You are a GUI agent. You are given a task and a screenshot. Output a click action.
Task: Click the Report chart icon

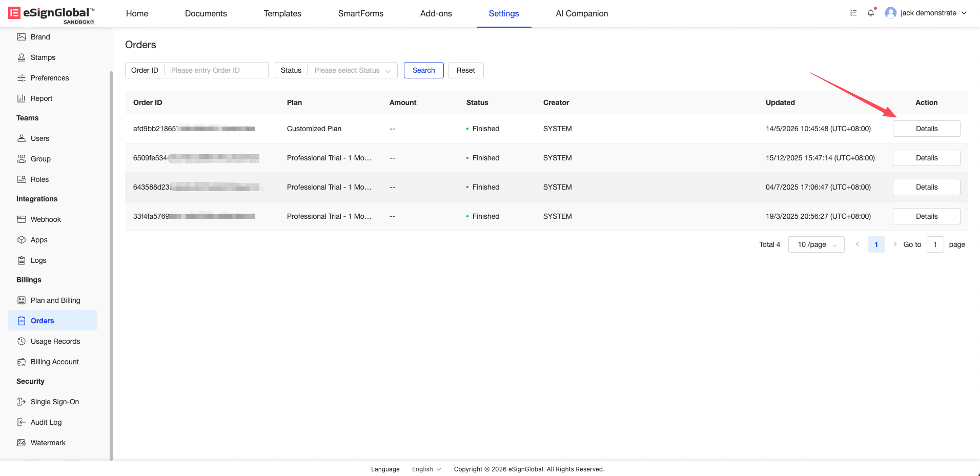22,98
